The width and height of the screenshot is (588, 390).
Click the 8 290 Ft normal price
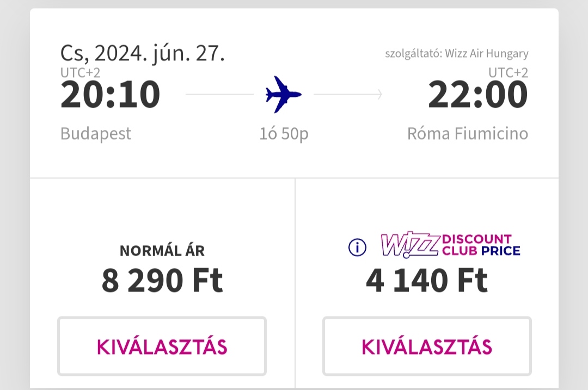click(x=162, y=281)
